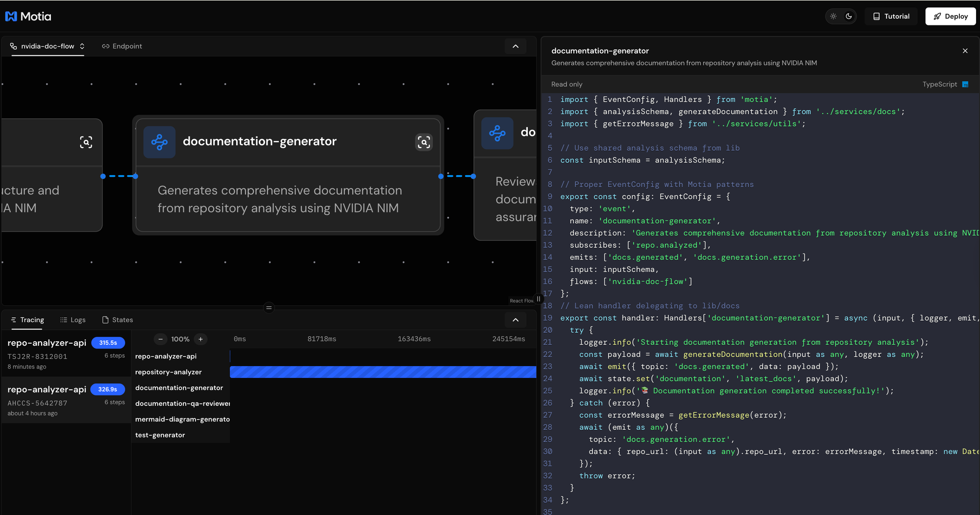Inspect code of the left partial node

(86, 142)
